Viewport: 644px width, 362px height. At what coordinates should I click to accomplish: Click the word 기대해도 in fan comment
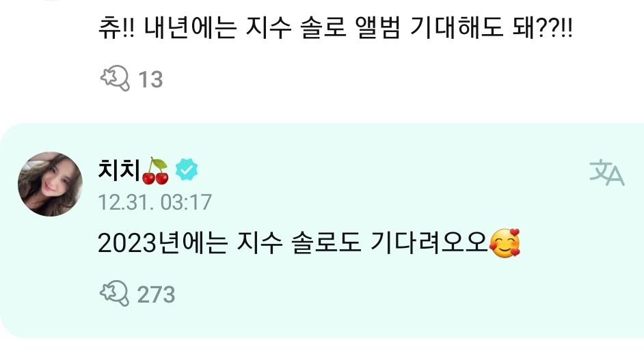point(457,29)
